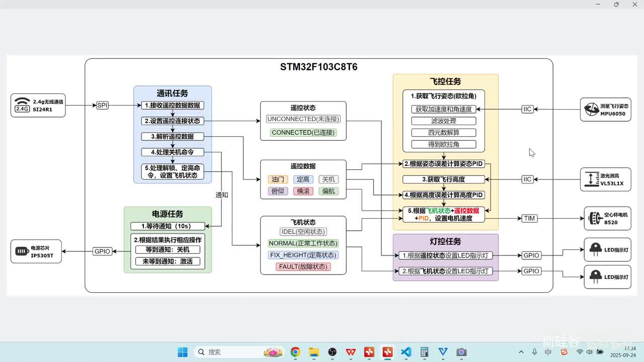Click the blue 定高 data box

coord(303,179)
